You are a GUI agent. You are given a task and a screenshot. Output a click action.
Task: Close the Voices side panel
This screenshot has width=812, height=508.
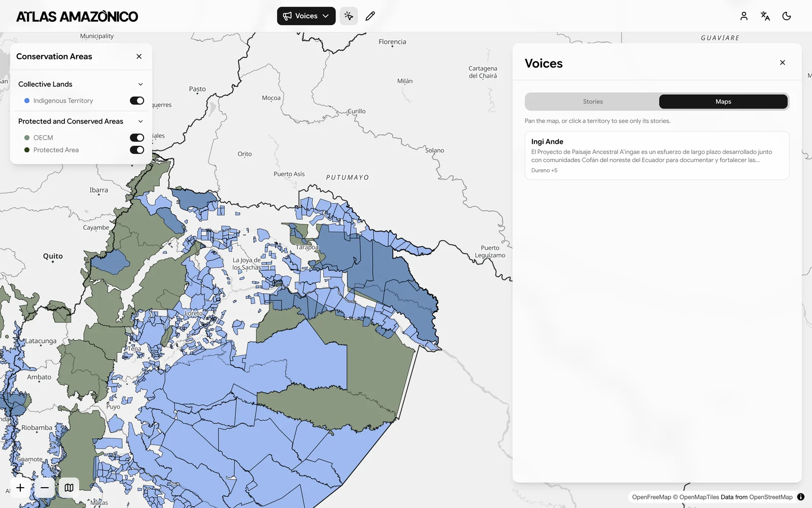tap(783, 62)
